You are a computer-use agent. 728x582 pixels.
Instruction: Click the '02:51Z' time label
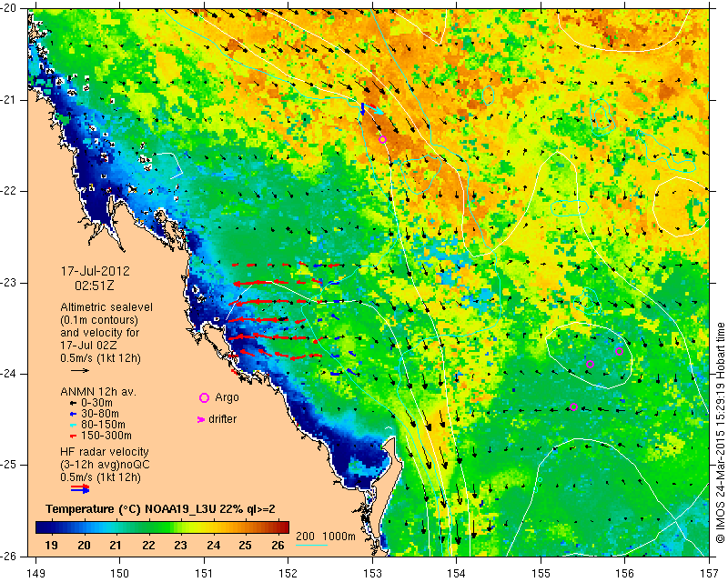95,286
